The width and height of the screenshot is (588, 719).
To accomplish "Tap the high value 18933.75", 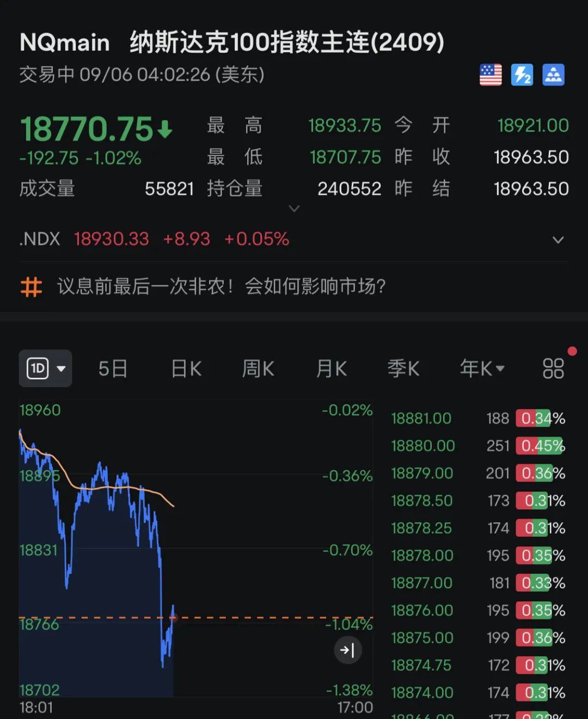I will 345,126.
